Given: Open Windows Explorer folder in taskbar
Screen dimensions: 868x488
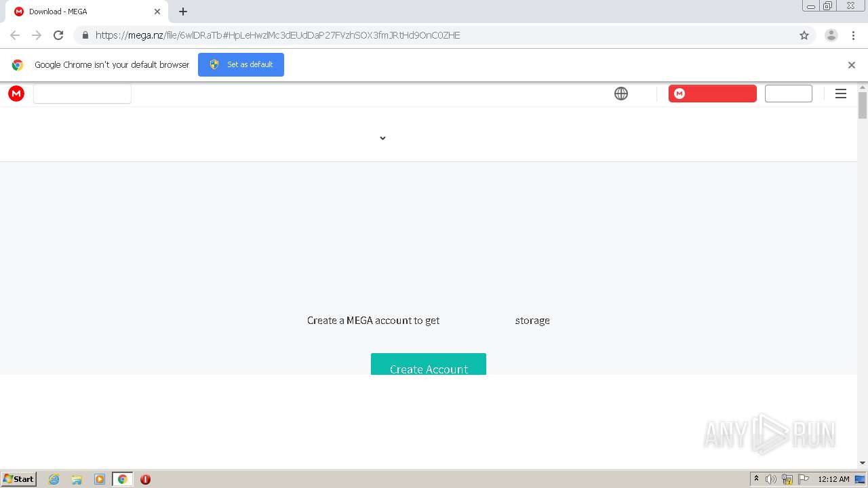Looking at the screenshot, I should coord(77,479).
